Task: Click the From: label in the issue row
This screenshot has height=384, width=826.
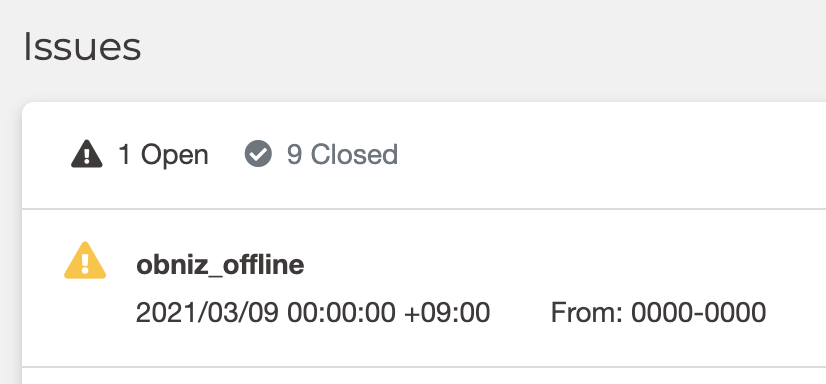Action: [x=586, y=312]
